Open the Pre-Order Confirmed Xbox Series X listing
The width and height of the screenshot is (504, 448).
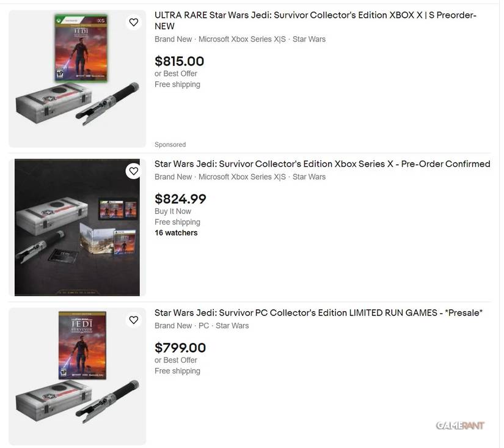(x=322, y=164)
